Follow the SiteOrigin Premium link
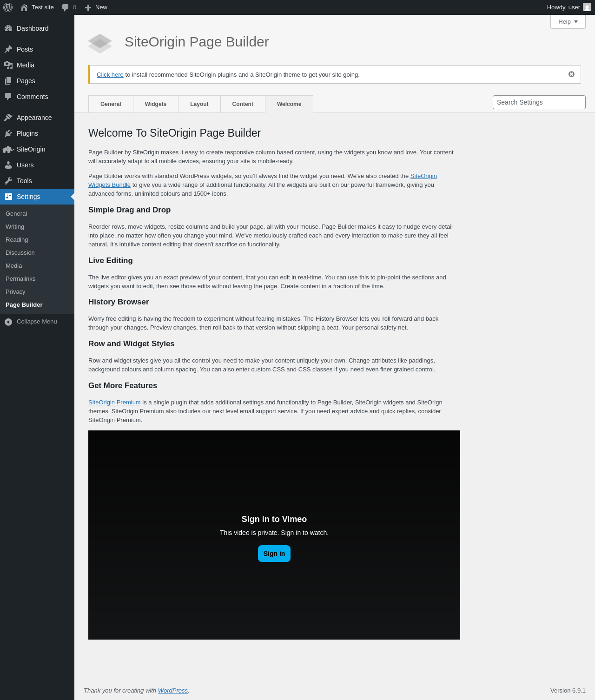Image resolution: width=595 pixels, height=700 pixels. (114, 403)
